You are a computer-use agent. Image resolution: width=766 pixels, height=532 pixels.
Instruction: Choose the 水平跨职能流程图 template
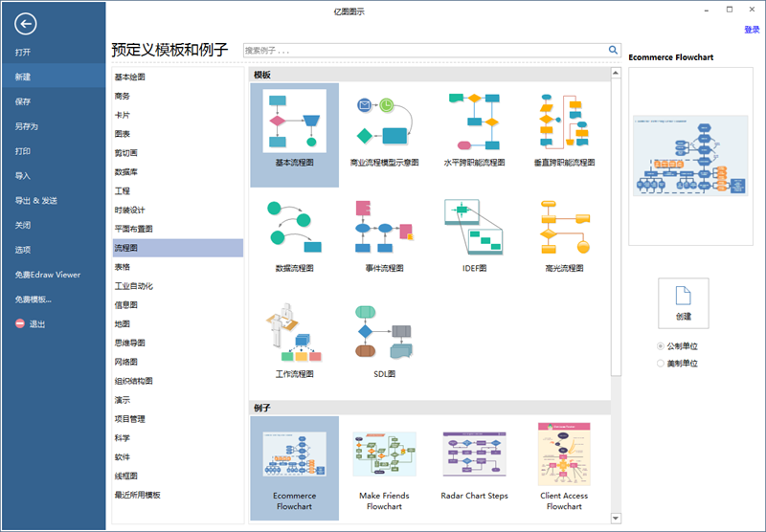click(474, 122)
